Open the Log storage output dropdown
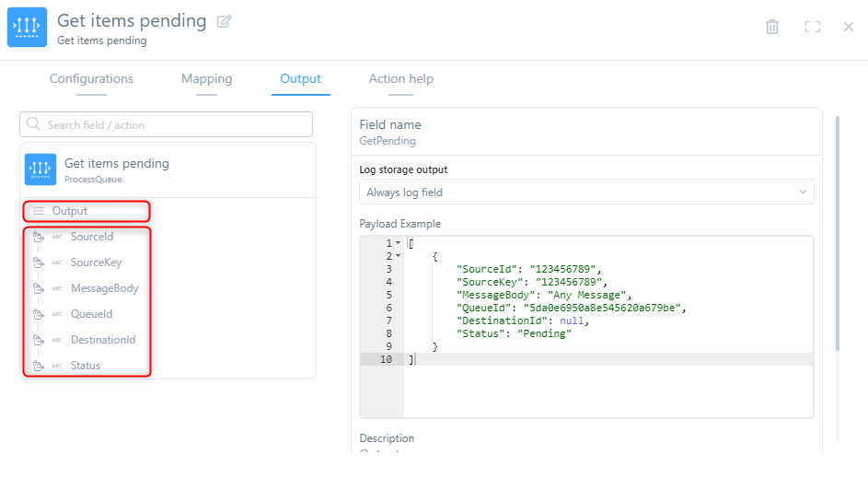Image resolution: width=868 pixels, height=478 pixels. [586, 192]
